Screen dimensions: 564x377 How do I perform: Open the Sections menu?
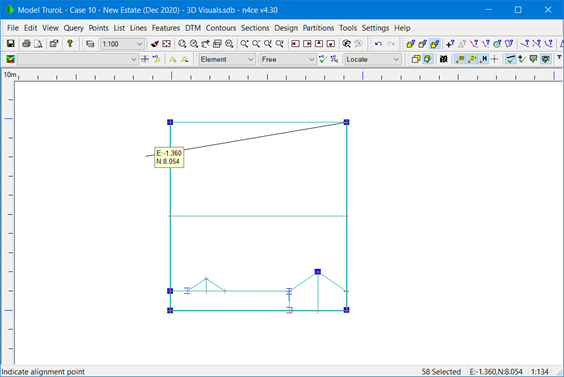click(x=255, y=28)
